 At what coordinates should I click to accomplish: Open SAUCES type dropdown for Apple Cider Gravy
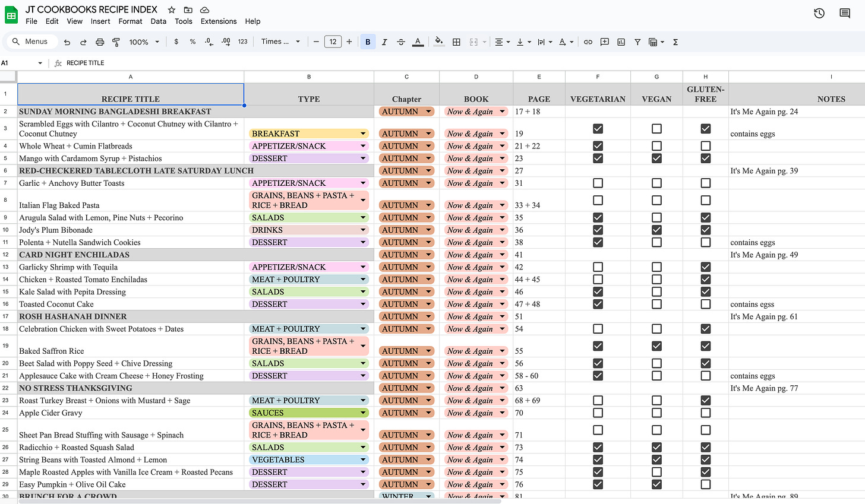[x=309, y=413]
